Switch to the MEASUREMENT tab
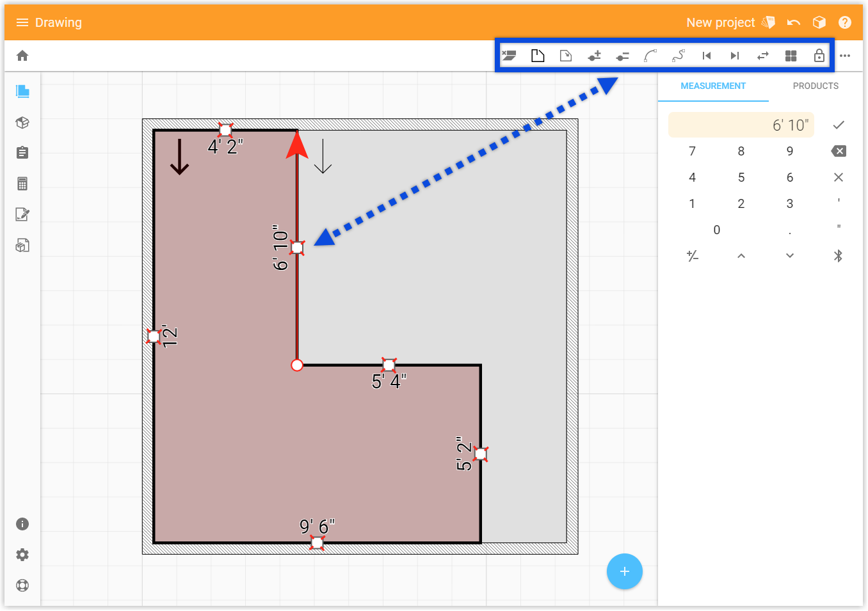 tap(713, 86)
